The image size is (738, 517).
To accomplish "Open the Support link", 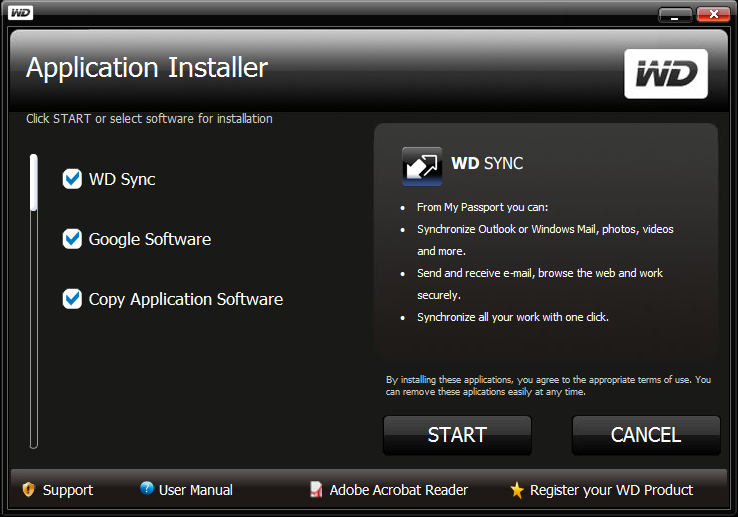I will pos(68,490).
